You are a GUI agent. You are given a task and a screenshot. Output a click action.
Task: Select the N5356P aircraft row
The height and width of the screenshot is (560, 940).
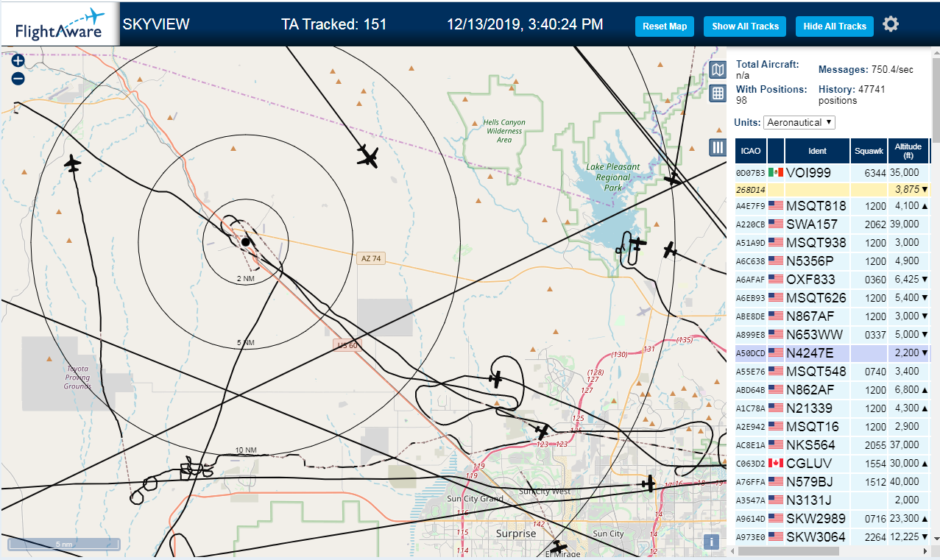833,261
